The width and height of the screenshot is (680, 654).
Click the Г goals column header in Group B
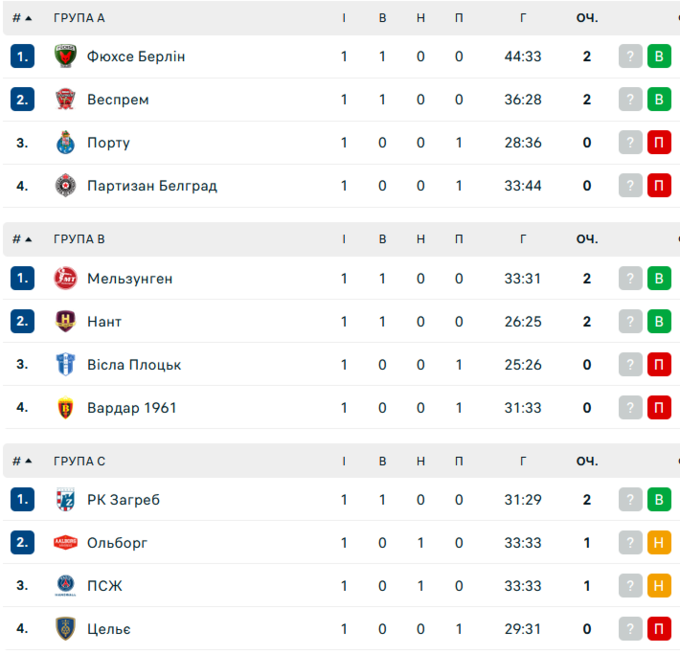pyautogui.click(x=523, y=239)
